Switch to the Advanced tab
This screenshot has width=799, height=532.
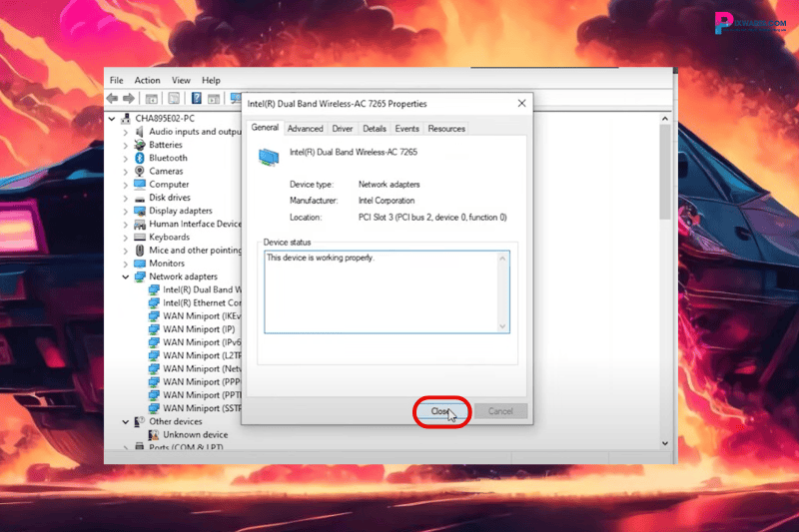305,129
